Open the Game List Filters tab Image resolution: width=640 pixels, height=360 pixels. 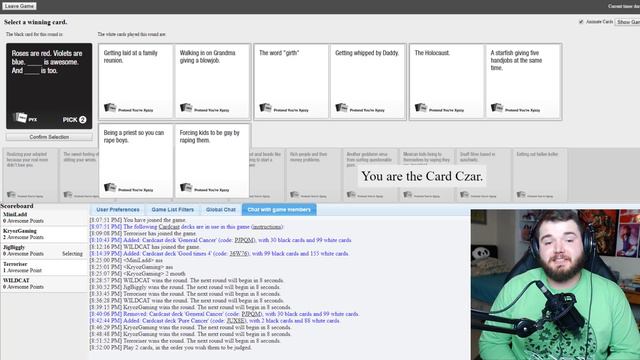(x=173, y=209)
